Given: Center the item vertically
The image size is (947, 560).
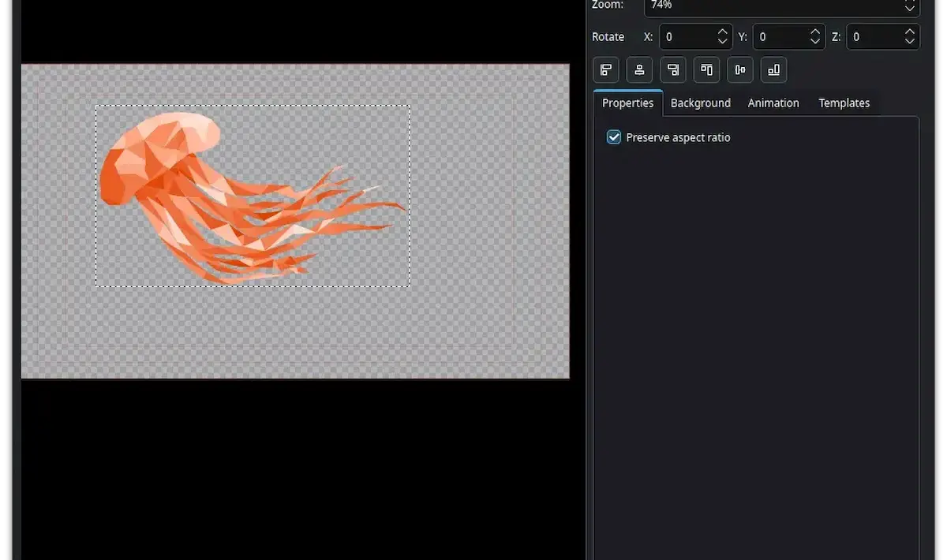Looking at the screenshot, I should [x=740, y=70].
